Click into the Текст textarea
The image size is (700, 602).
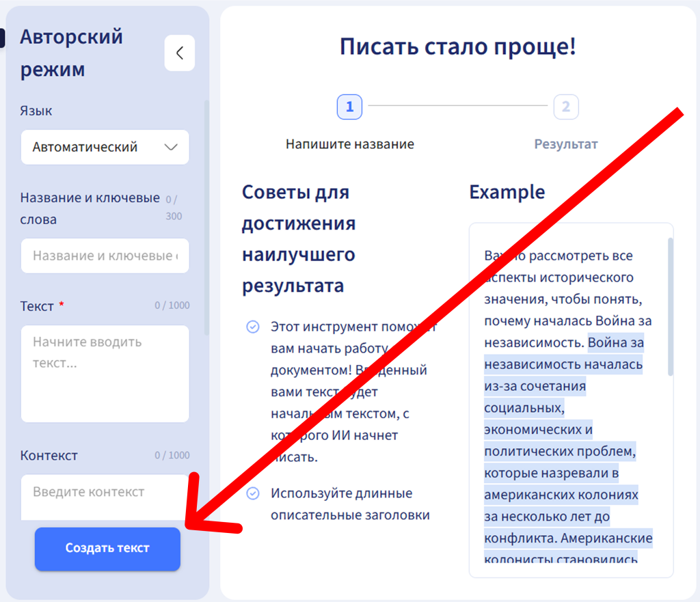[x=105, y=374]
